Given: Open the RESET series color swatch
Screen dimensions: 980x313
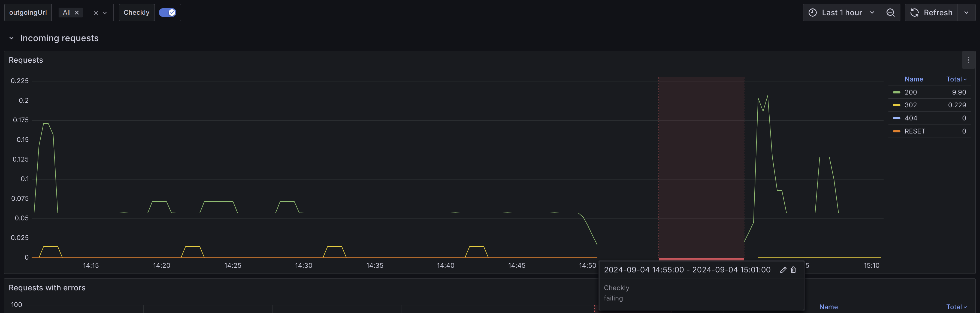Looking at the screenshot, I should coord(897,132).
